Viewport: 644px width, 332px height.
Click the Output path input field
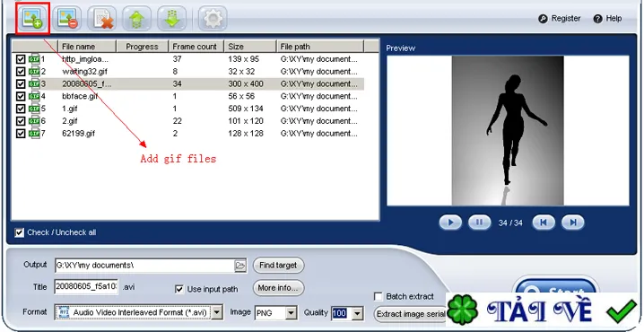tap(144, 266)
